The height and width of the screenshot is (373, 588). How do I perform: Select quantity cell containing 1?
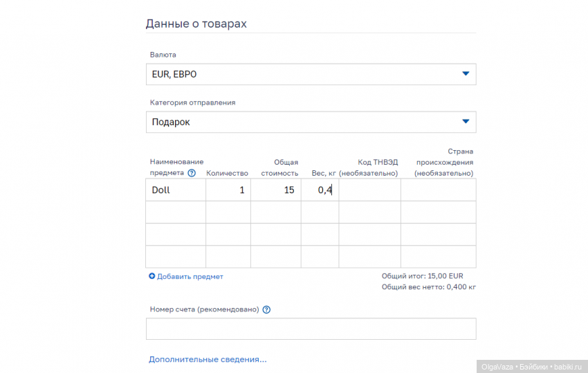(x=228, y=190)
